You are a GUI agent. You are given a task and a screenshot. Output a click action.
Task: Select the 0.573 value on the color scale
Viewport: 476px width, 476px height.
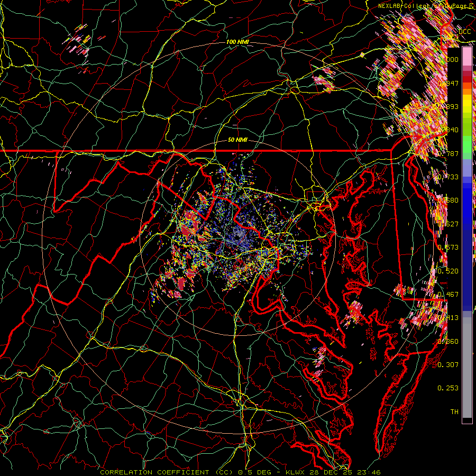coord(448,248)
